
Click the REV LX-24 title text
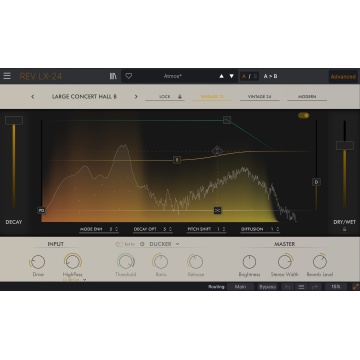pyautogui.click(x=41, y=76)
